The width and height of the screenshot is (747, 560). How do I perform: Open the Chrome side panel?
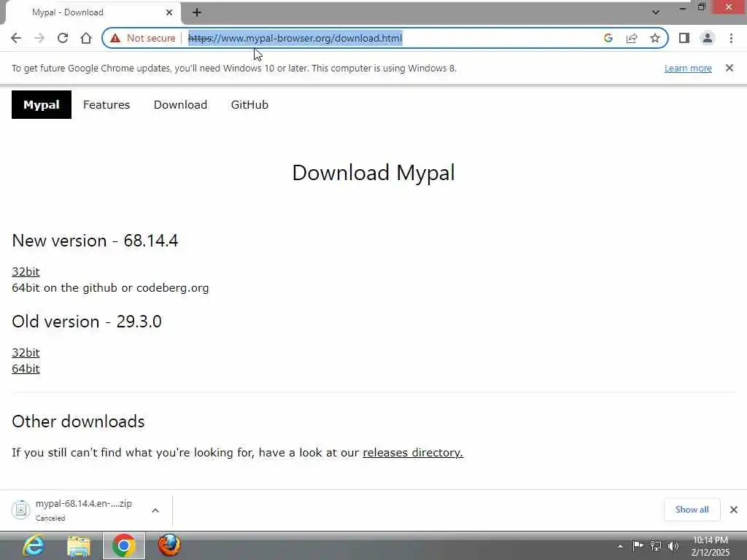(684, 38)
